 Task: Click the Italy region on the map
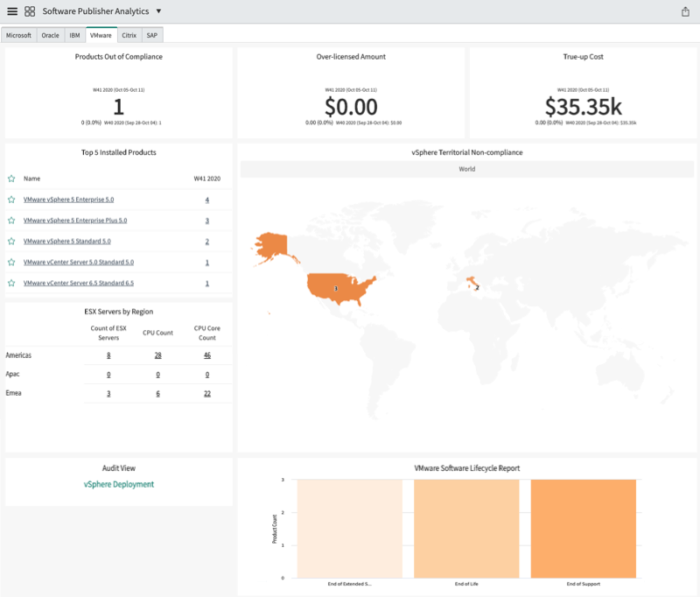pyautogui.click(x=472, y=282)
